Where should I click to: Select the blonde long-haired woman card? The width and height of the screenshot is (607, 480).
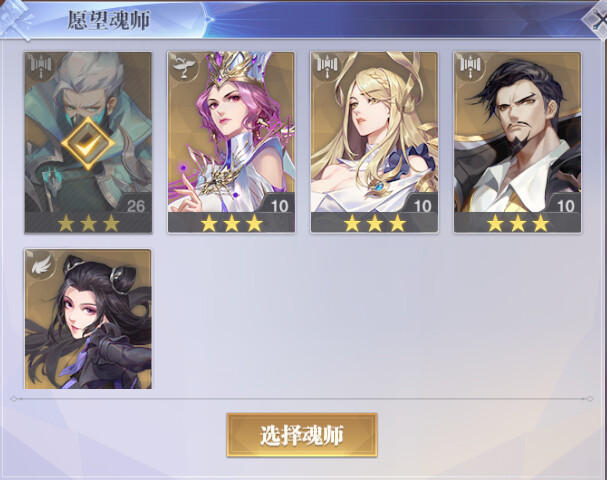point(374,142)
